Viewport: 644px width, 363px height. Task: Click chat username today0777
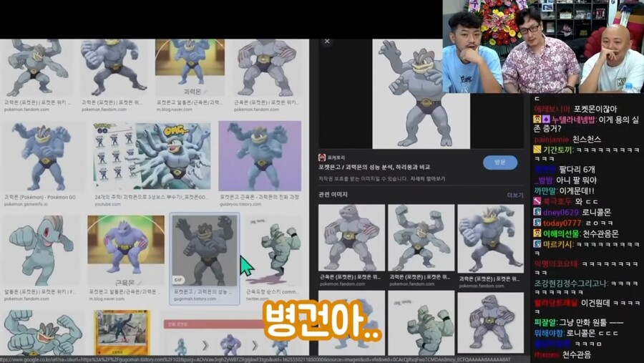[x=562, y=223]
